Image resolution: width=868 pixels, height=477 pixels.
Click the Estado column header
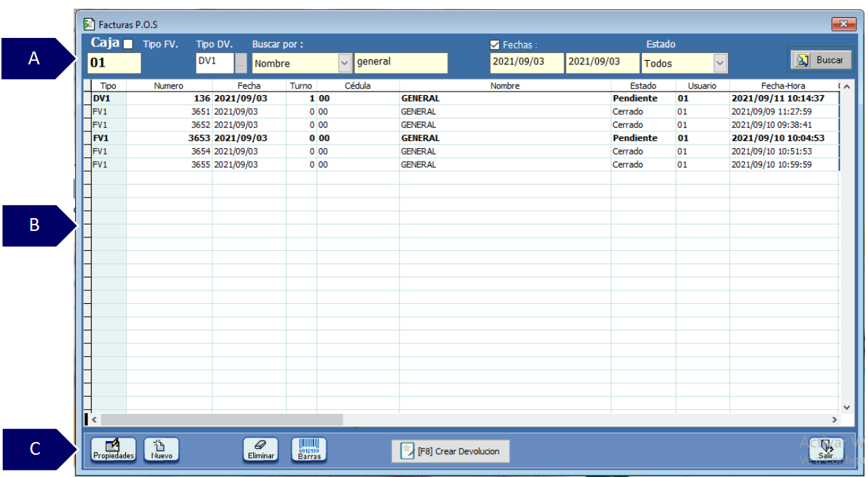643,86
